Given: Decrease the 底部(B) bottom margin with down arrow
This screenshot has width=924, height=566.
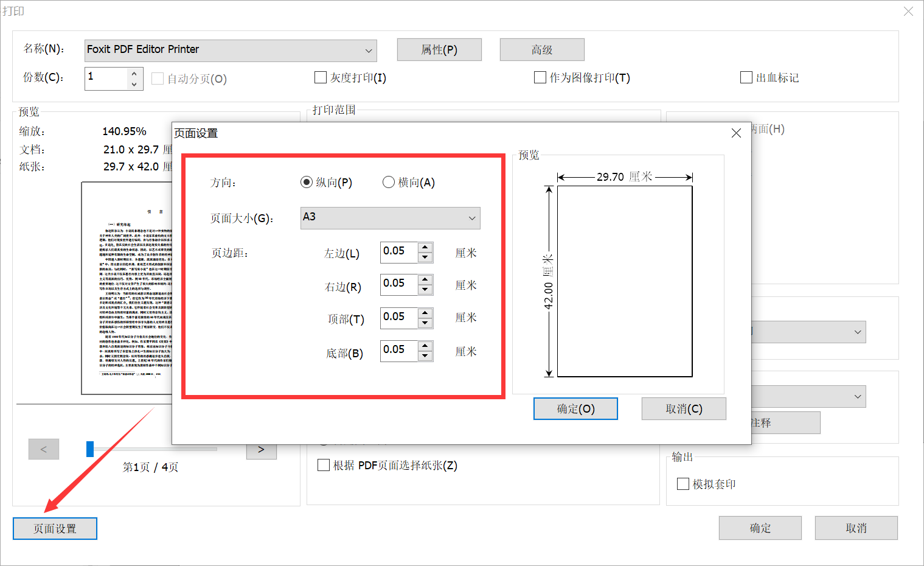Looking at the screenshot, I should coord(425,356).
